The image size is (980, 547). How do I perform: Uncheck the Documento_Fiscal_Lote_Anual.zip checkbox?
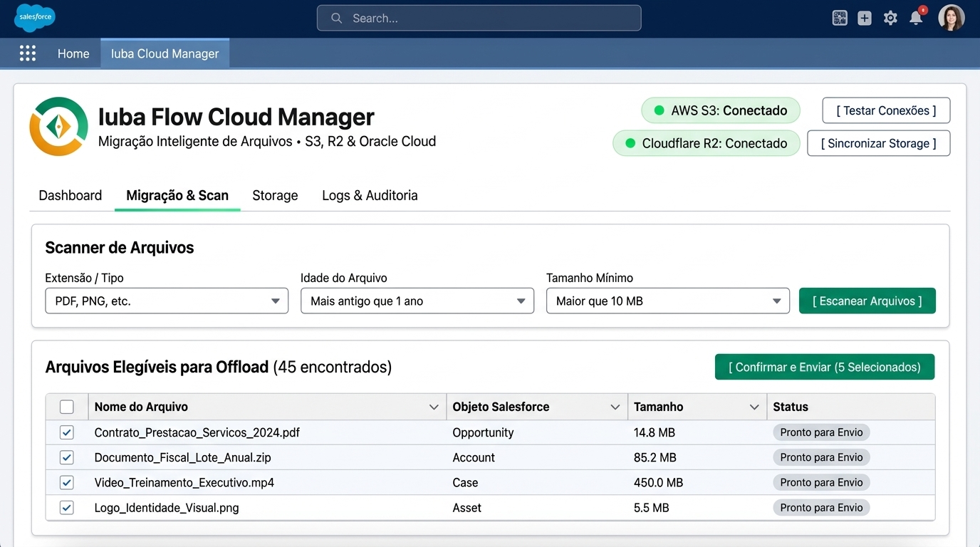(x=67, y=457)
